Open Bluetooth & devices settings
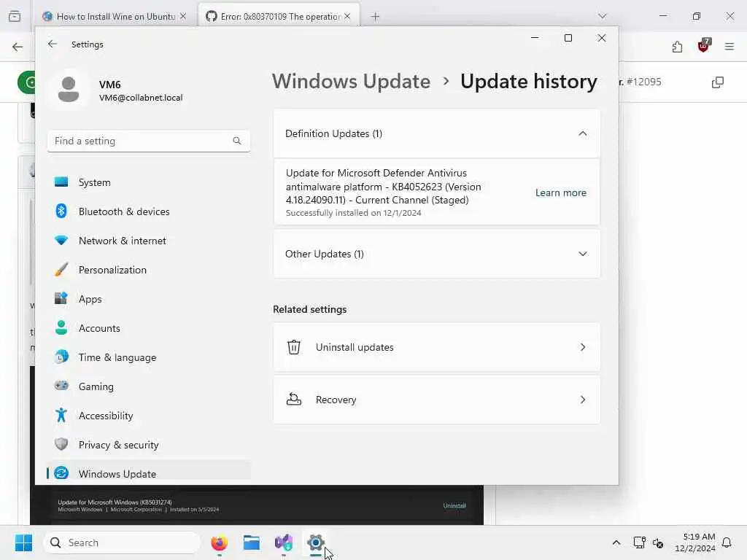The width and height of the screenshot is (747, 560). (148, 211)
